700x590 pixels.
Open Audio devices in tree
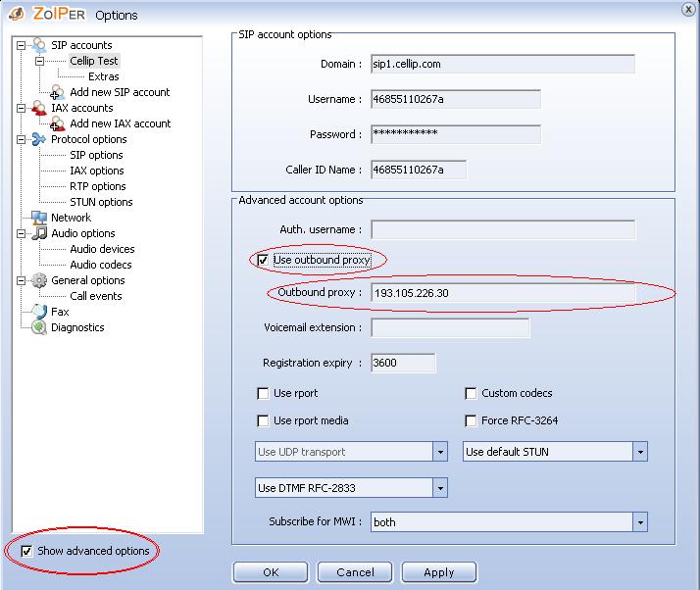pyautogui.click(x=102, y=249)
